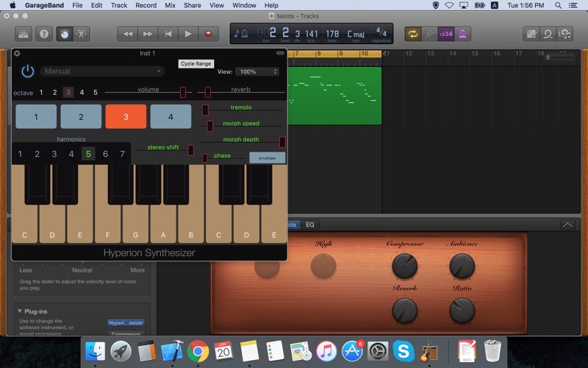This screenshot has height=368, width=588.
Task: Turn the Ambience knob
Action: [x=462, y=266]
